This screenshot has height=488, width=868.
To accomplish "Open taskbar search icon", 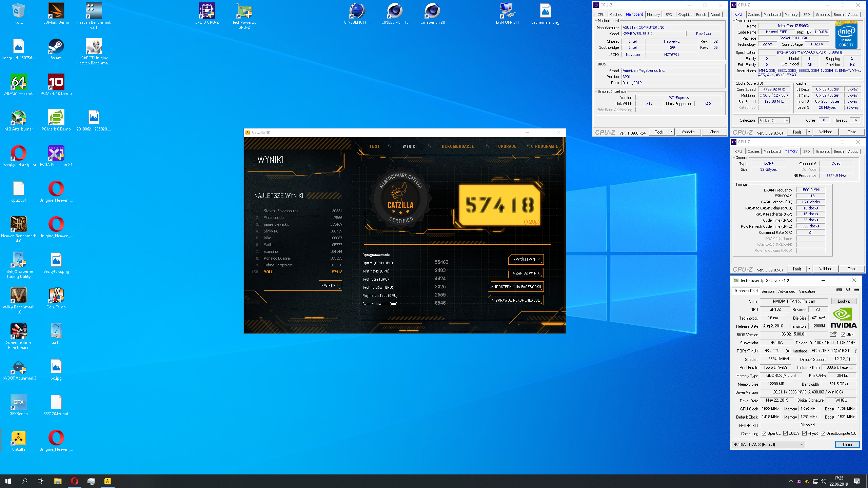I will [24, 481].
